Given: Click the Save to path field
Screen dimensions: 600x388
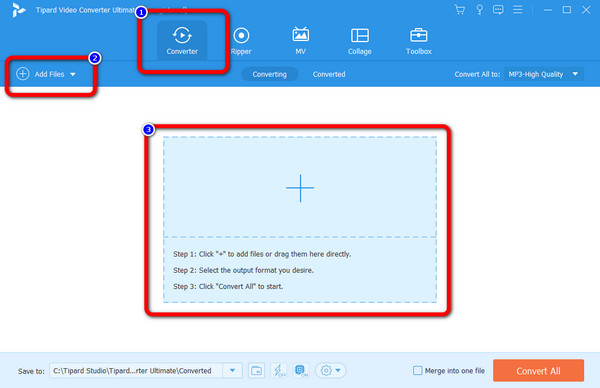Looking at the screenshot, I should tap(136, 370).
